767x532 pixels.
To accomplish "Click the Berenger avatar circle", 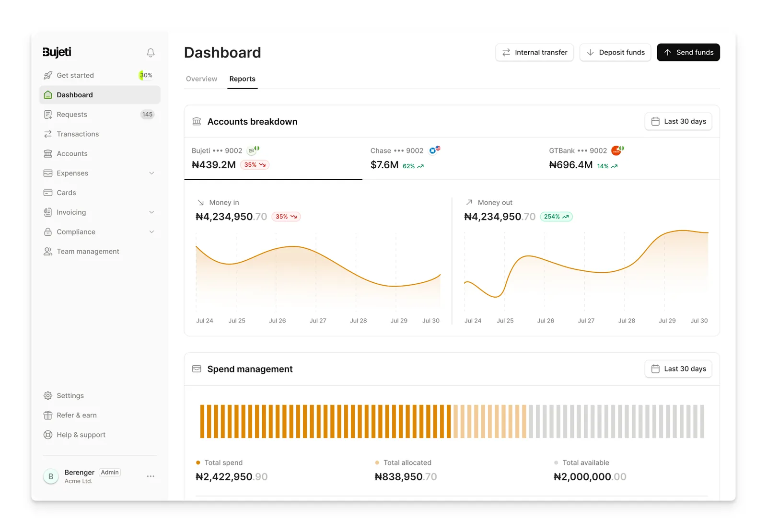I will click(51, 476).
